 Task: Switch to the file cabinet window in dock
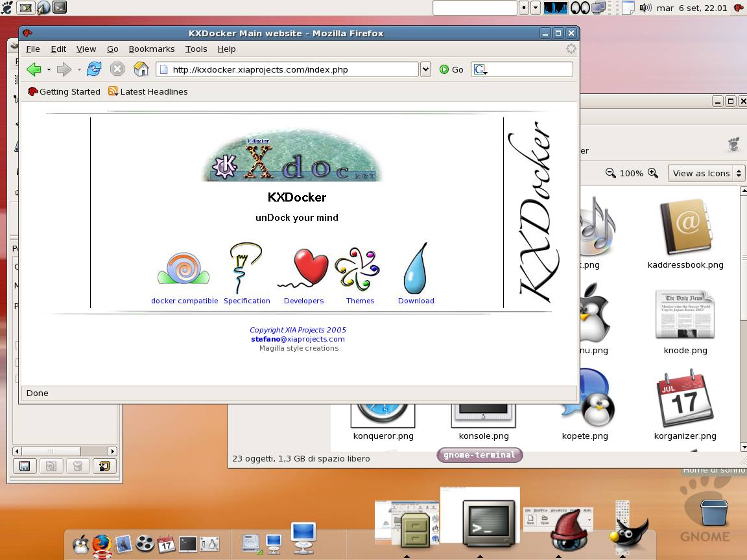414,529
